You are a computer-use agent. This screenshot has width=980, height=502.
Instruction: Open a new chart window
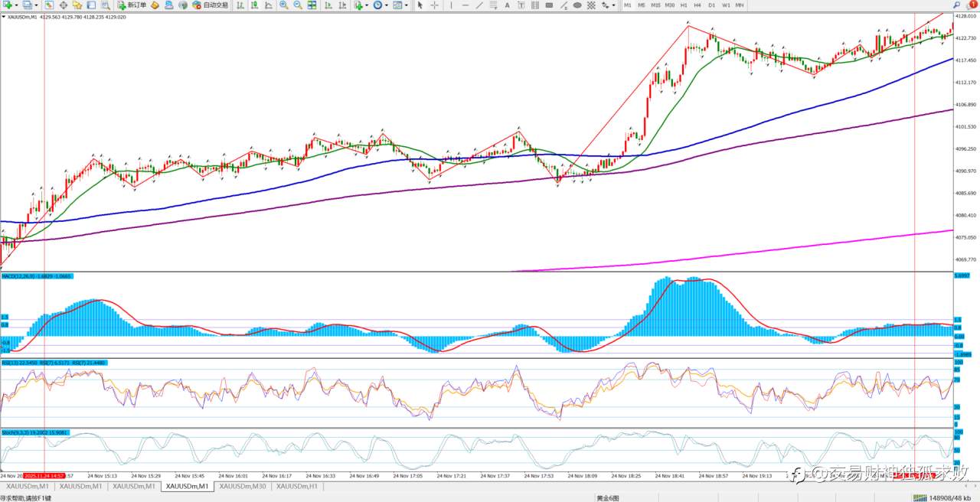7,5
